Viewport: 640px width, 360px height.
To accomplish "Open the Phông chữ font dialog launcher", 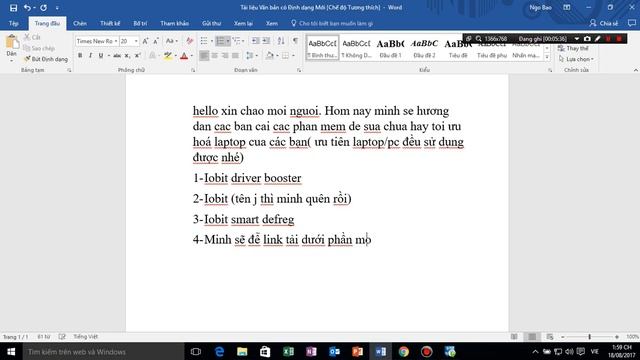I will 193,70.
